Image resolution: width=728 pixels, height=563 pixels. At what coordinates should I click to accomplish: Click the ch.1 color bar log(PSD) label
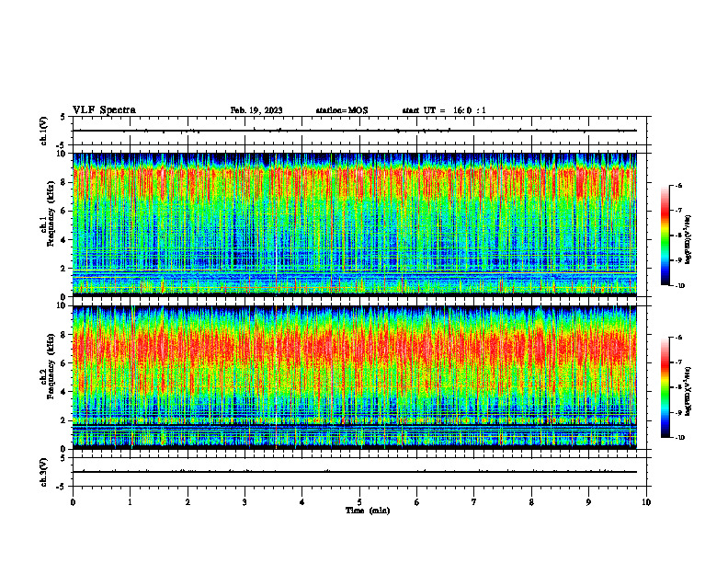(688, 240)
